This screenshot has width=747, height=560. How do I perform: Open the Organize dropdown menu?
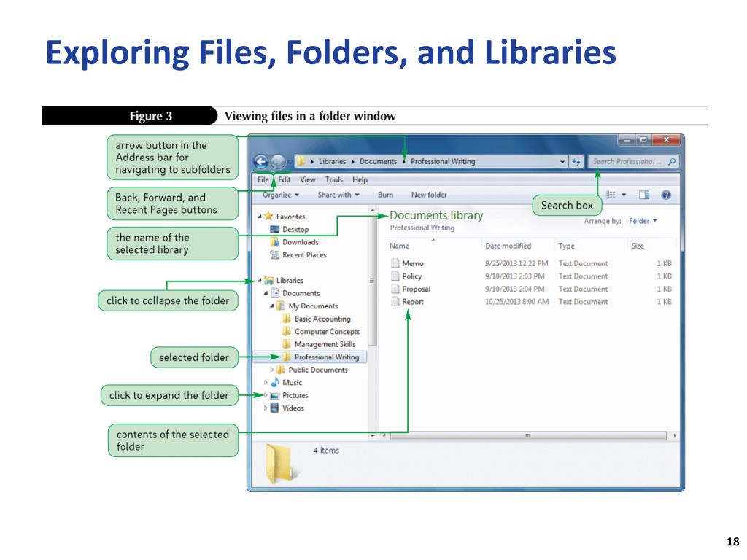tap(281, 195)
